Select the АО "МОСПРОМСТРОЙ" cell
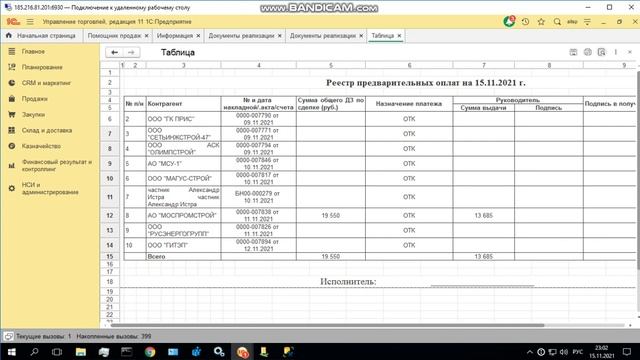This screenshot has height=360, width=640. 183,216
